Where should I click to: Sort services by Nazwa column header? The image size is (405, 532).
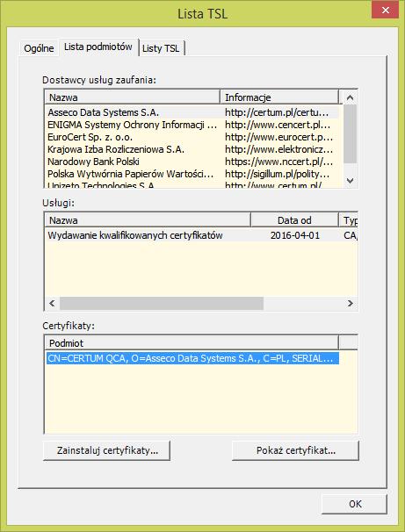point(148,220)
